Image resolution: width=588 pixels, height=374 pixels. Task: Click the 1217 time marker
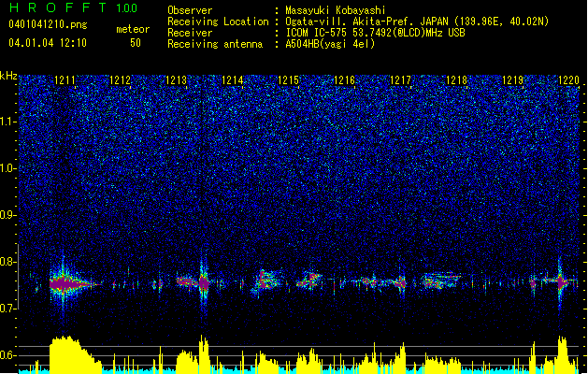click(x=400, y=79)
